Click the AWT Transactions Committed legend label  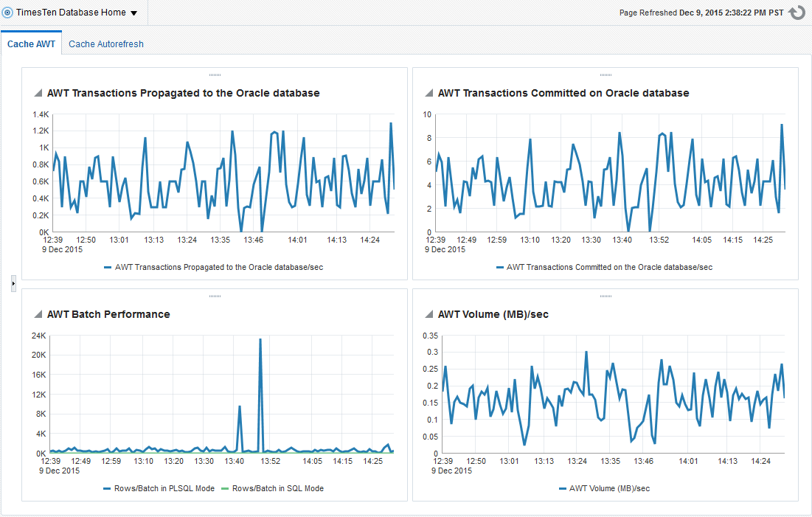609,267
